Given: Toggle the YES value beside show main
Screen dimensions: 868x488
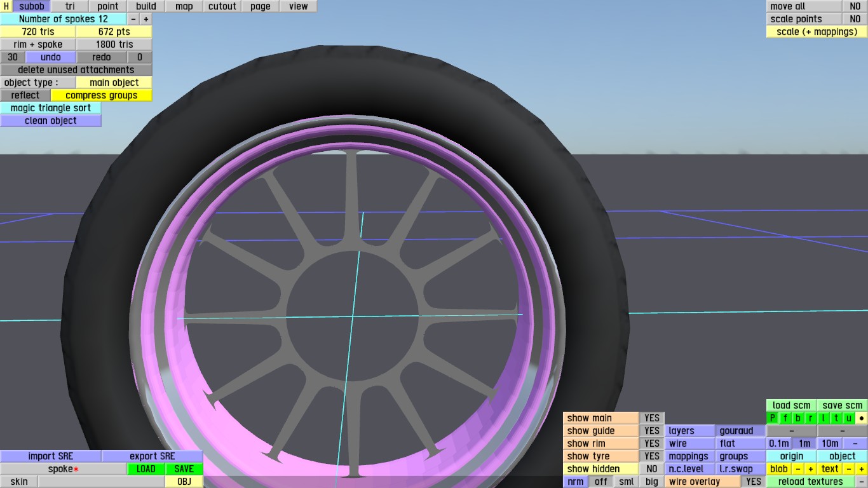Looking at the screenshot, I should [652, 418].
